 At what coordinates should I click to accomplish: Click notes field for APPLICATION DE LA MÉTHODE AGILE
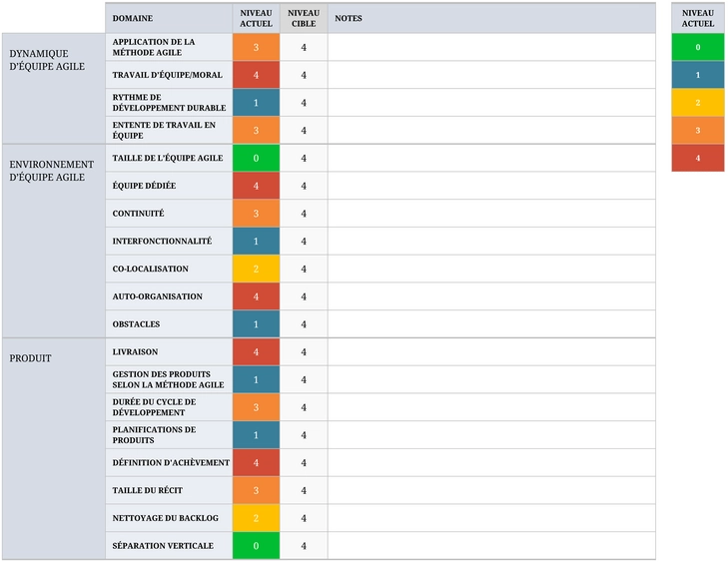(491, 47)
